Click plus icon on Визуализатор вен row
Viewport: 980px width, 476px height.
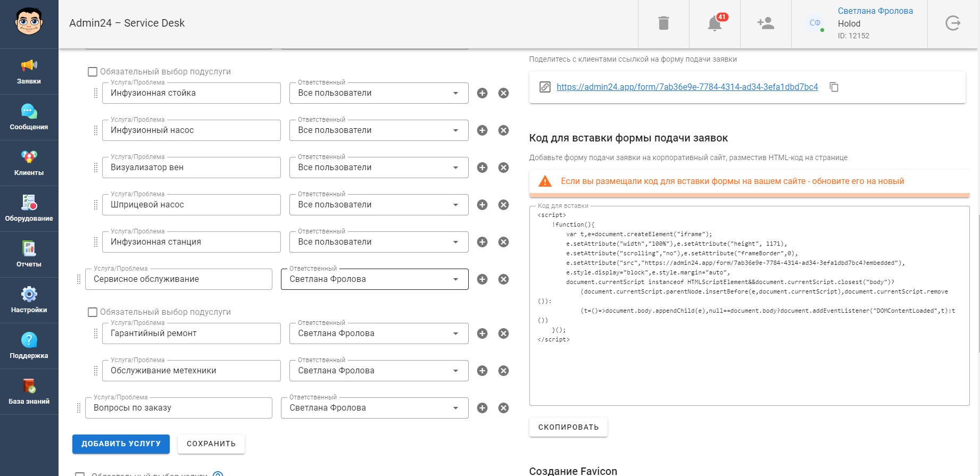[x=482, y=168]
